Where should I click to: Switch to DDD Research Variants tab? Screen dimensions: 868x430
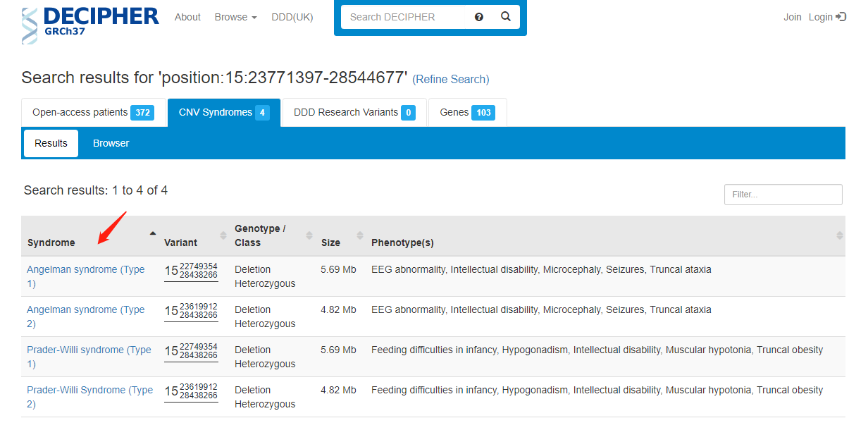click(354, 112)
